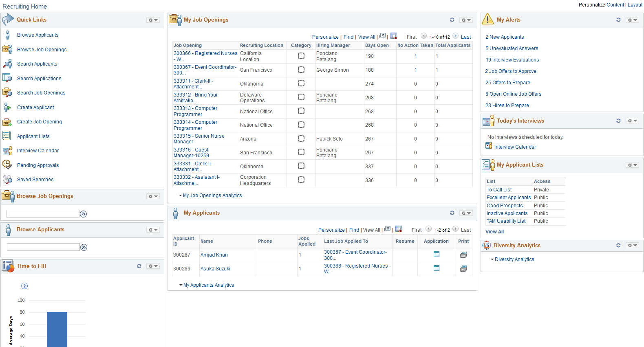The width and height of the screenshot is (644, 347).
Task: Open My Applicants grid in new window
Action: click(x=387, y=229)
